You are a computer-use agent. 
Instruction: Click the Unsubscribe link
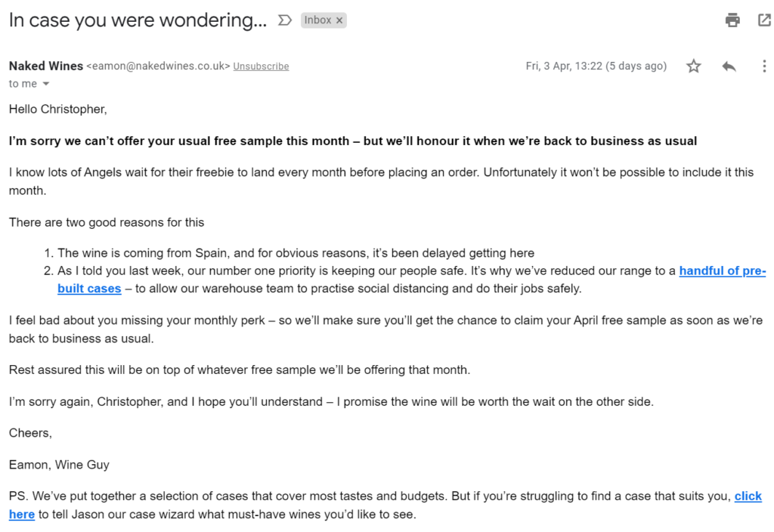[261, 66]
